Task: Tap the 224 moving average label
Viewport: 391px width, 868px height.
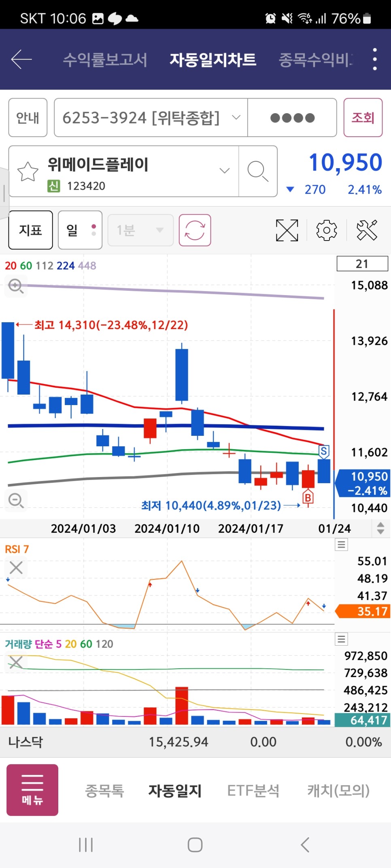Action: coord(66,266)
